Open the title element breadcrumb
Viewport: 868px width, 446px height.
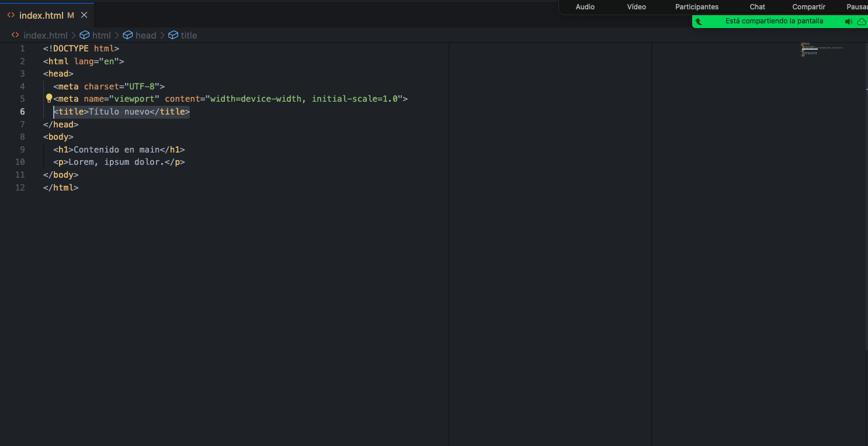tap(189, 35)
